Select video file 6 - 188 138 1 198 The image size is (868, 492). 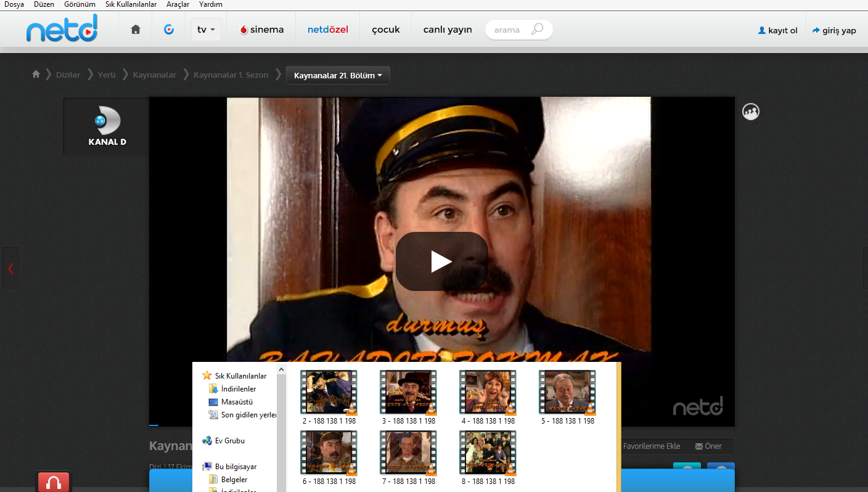pyautogui.click(x=329, y=458)
